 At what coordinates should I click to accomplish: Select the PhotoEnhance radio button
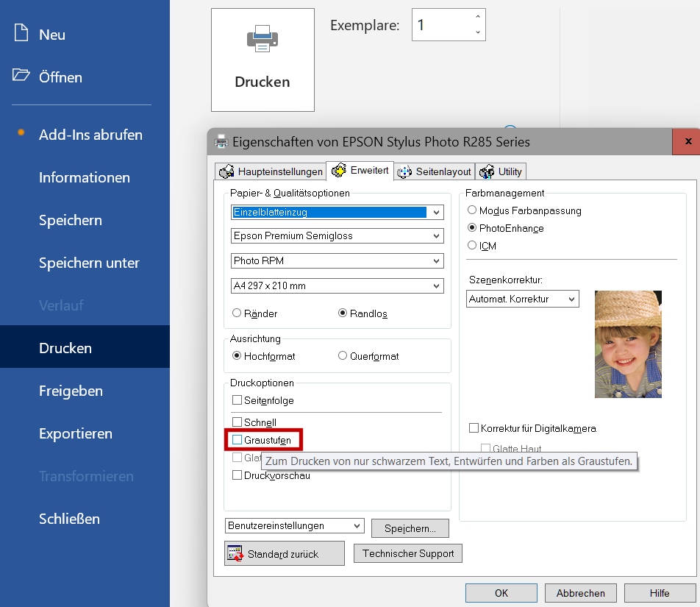click(472, 228)
